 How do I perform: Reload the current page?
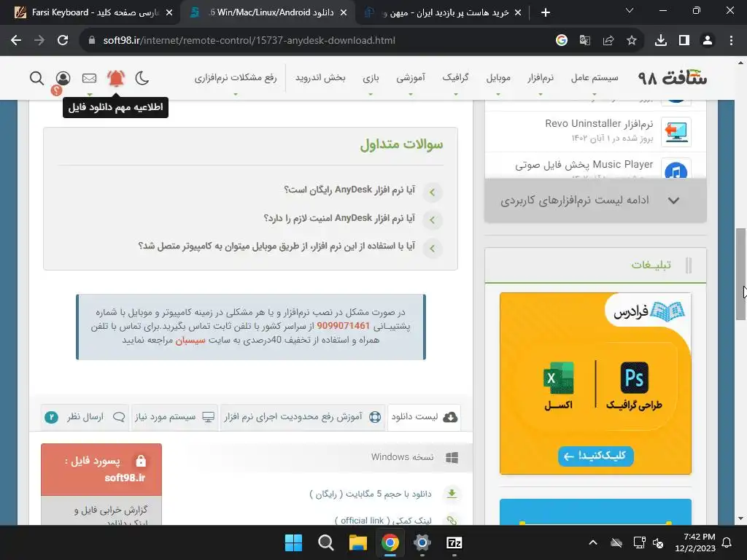63,41
